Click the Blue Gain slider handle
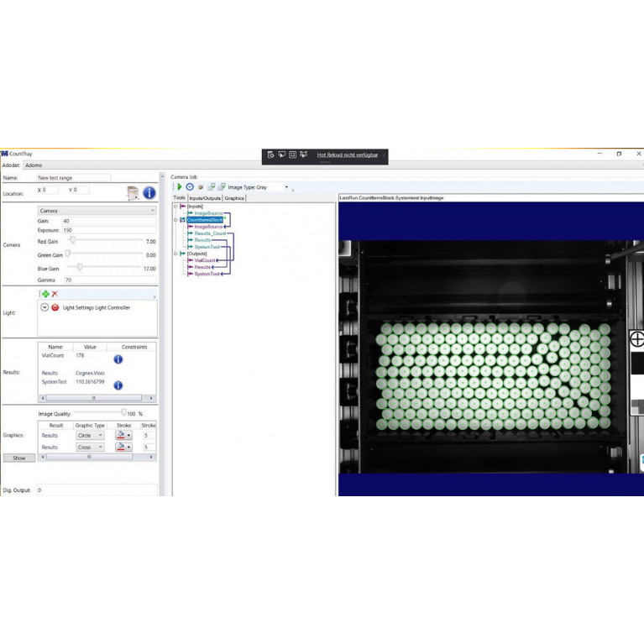Screen dimensions: 644x644 tap(80, 268)
